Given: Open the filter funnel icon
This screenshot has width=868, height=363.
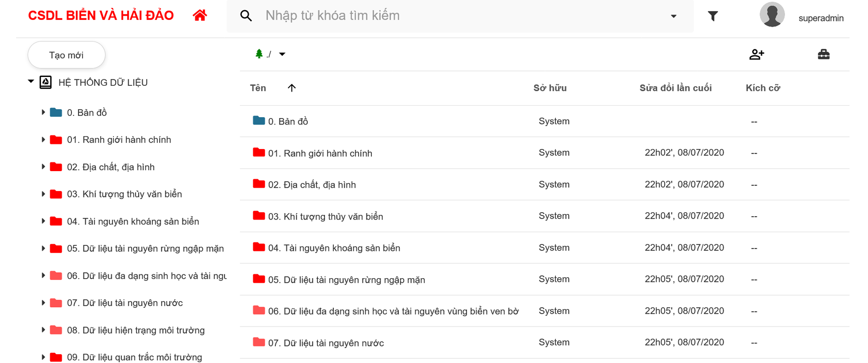Looking at the screenshot, I should pyautogui.click(x=713, y=17).
